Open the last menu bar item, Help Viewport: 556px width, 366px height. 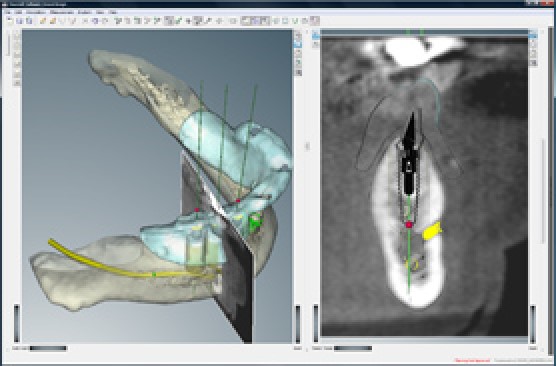coord(113,12)
